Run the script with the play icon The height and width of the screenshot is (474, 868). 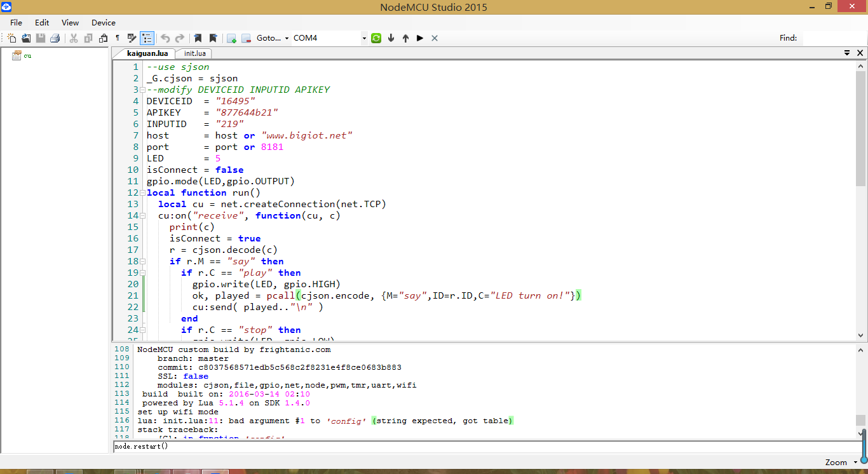[420, 38]
